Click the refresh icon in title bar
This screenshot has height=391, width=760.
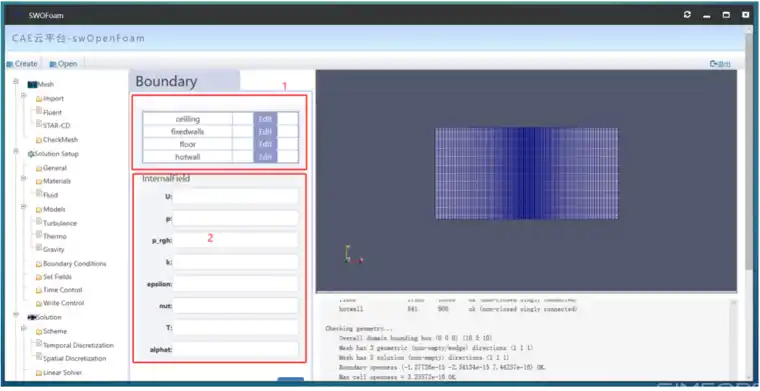[x=687, y=15]
